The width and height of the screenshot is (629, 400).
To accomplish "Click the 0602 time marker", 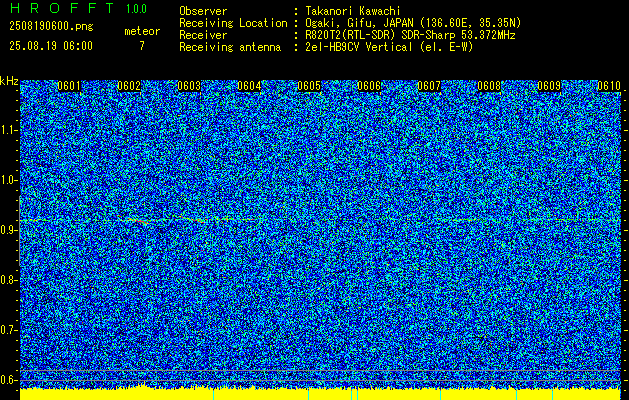I will point(129,86).
